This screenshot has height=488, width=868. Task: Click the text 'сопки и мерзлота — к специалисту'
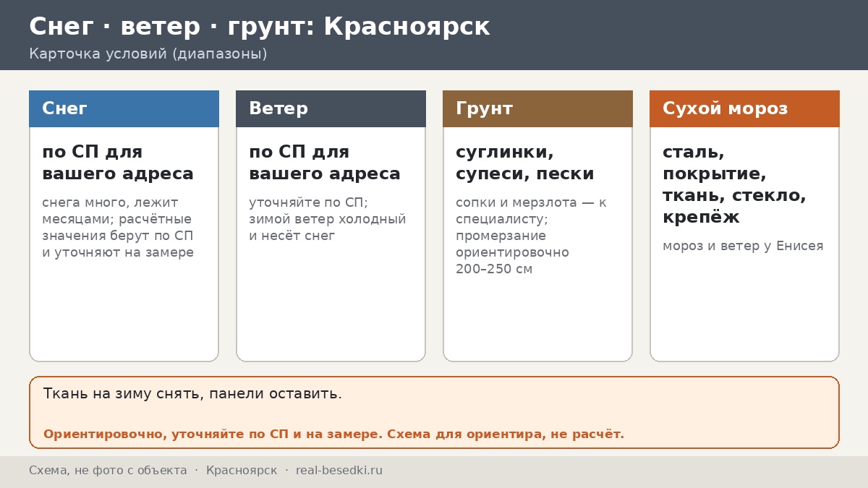(x=531, y=210)
